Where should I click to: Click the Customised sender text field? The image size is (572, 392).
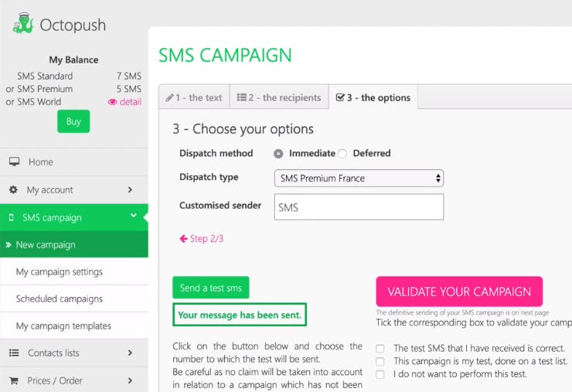[x=359, y=207]
